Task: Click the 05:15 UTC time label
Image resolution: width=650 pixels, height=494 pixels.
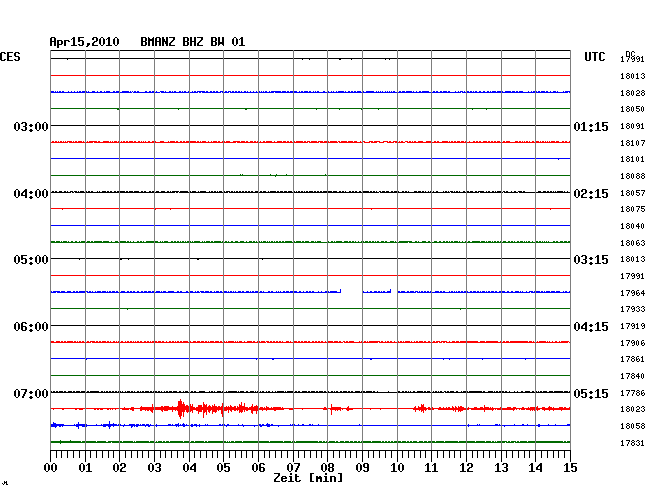Action: click(591, 393)
